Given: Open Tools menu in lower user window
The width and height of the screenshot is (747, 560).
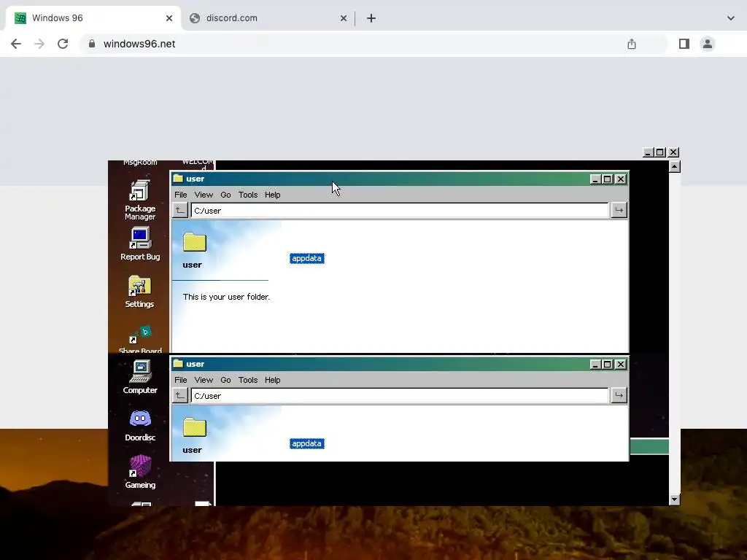Looking at the screenshot, I should tap(248, 380).
